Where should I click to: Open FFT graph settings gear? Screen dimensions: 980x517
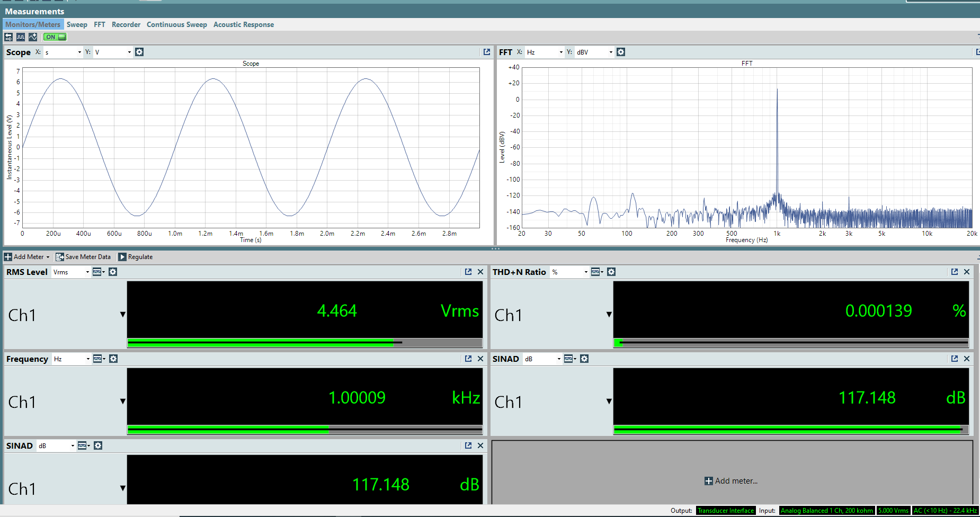pos(621,52)
